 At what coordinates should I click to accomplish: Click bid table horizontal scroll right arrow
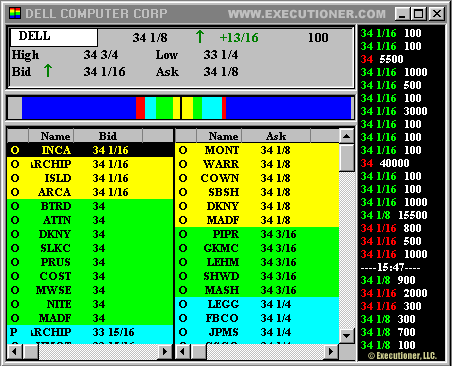[x=165, y=351]
